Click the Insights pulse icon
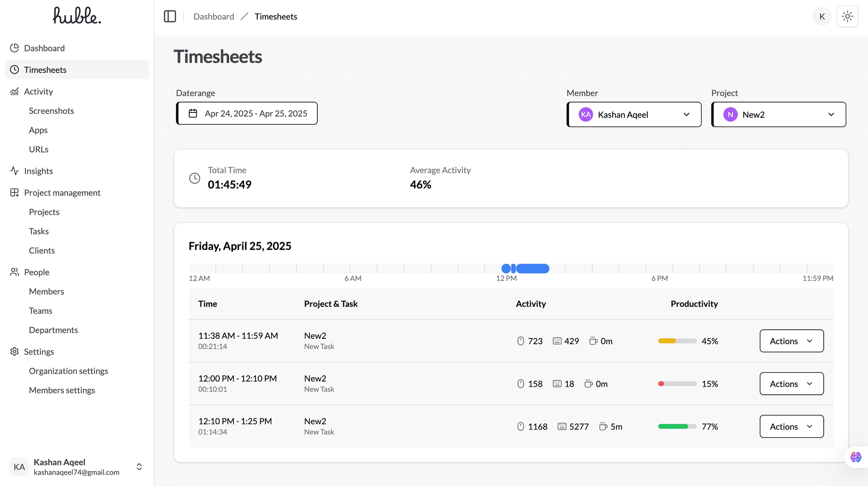 coord(14,171)
